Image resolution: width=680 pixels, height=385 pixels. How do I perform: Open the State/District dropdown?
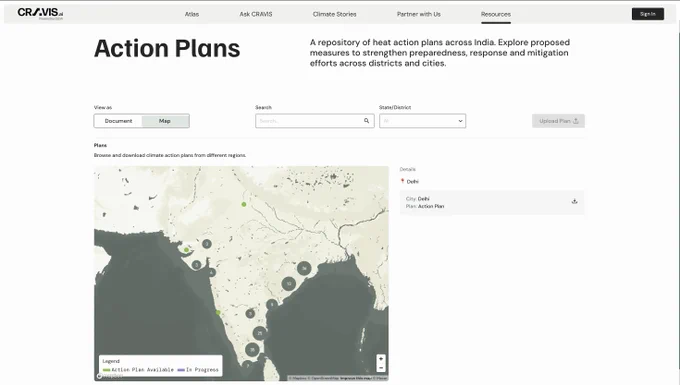click(x=422, y=121)
